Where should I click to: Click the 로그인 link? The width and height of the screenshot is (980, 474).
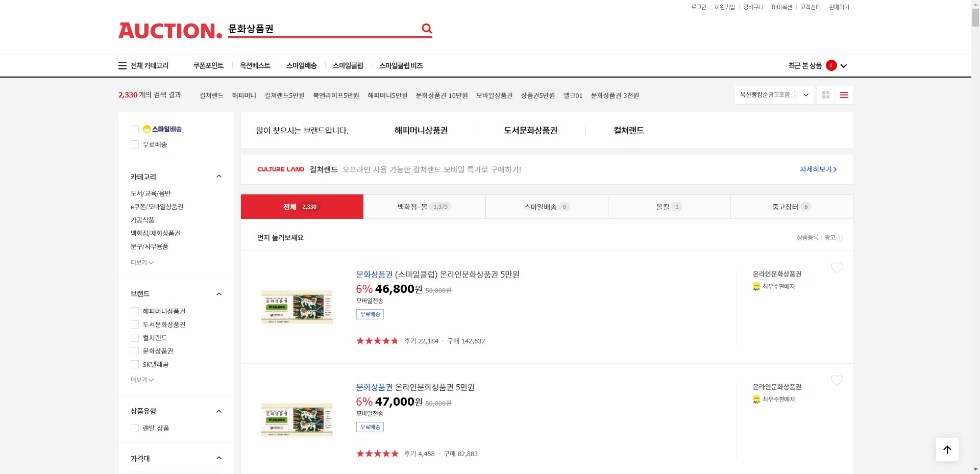(699, 7)
